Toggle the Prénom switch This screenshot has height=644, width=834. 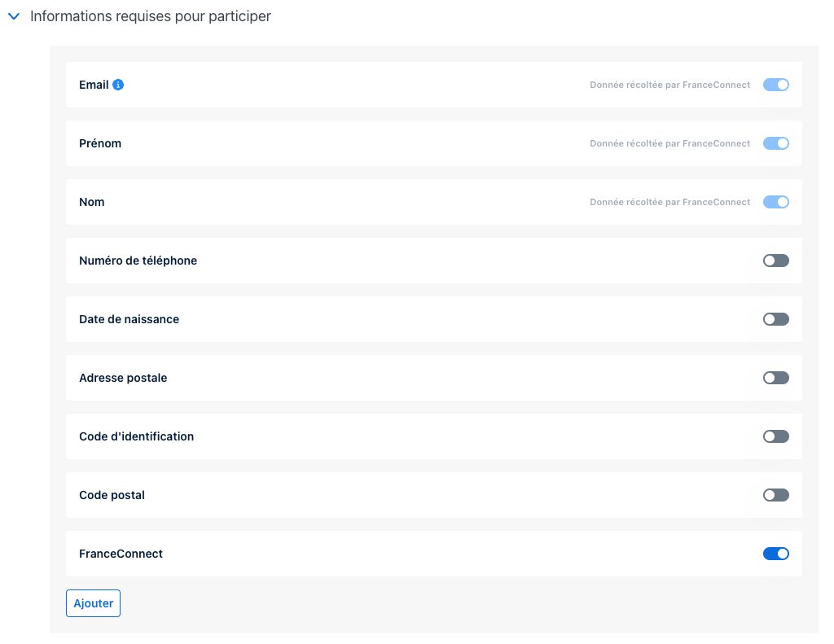(x=775, y=143)
